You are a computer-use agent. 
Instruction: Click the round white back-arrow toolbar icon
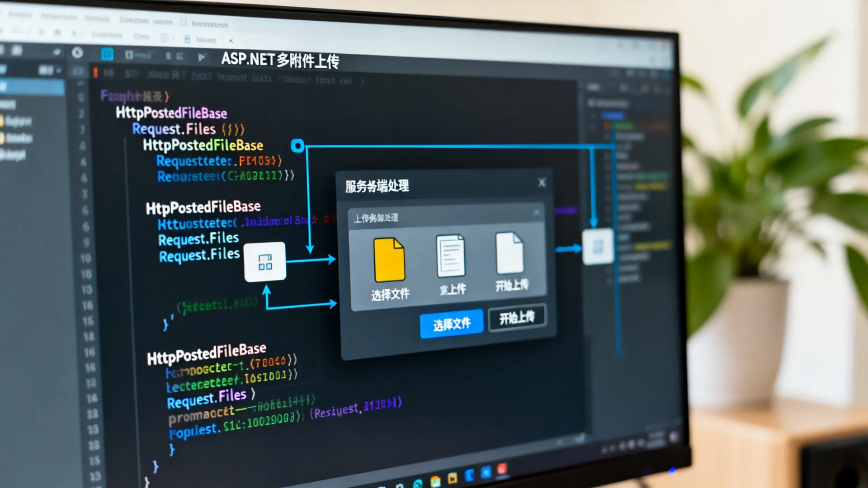point(77,53)
